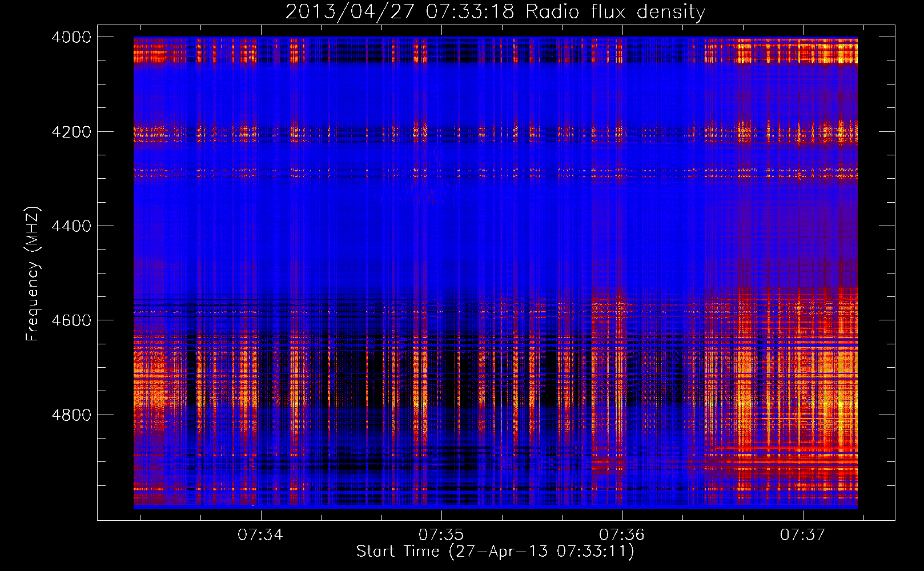Select the 4800 frequency tick label

pos(71,415)
